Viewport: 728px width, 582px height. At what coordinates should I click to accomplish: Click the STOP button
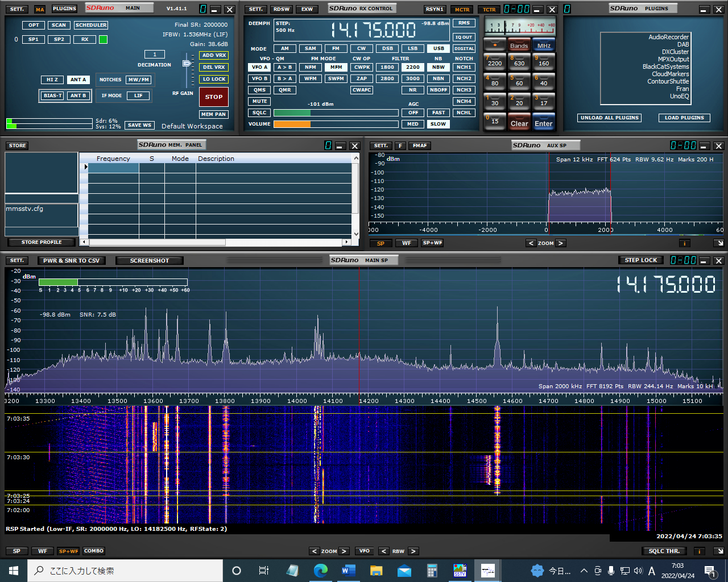click(214, 97)
